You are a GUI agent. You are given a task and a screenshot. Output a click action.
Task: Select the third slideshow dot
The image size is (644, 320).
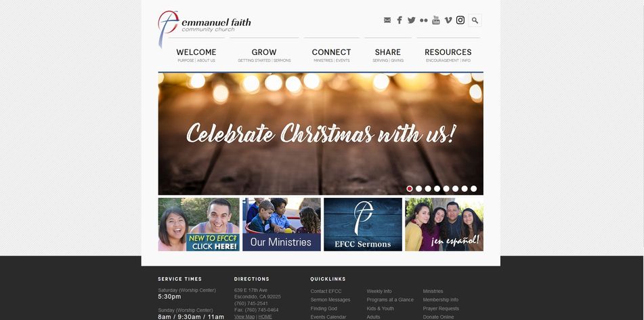click(x=428, y=188)
